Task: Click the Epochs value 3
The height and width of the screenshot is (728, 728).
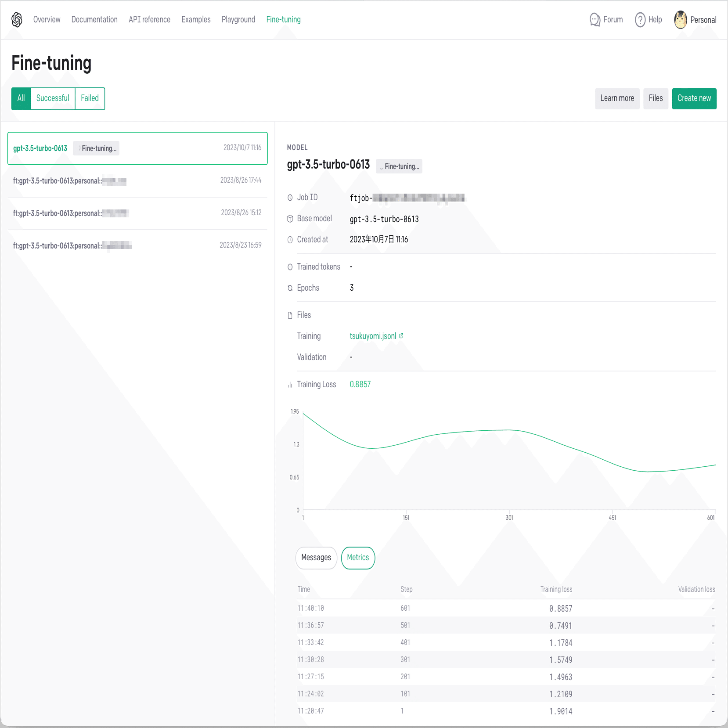Action: coord(352,288)
